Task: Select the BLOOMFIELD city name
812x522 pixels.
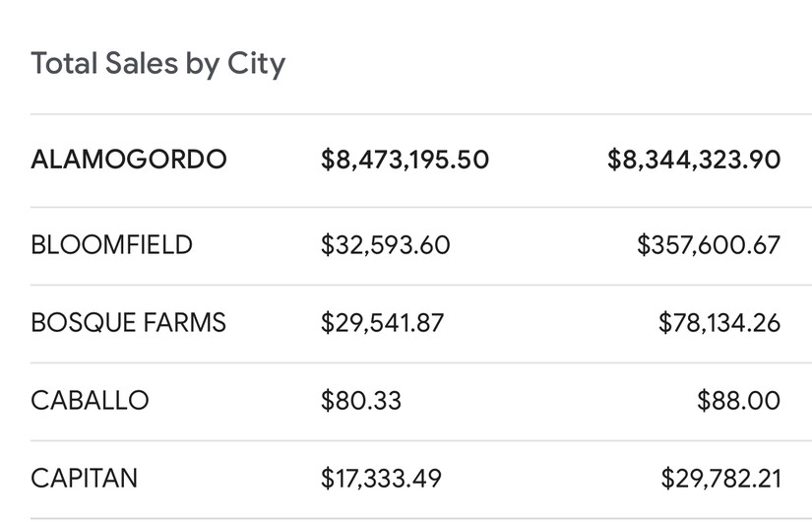Action: point(111,244)
